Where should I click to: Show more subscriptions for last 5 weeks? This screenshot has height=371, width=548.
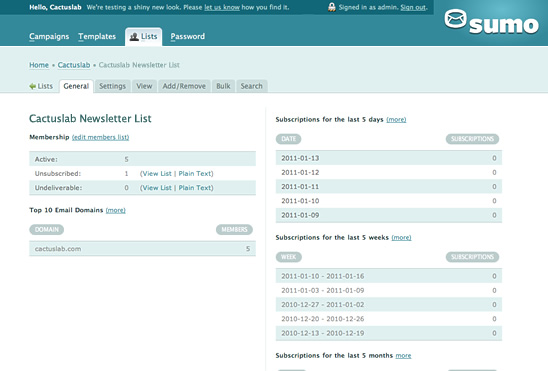click(x=401, y=238)
